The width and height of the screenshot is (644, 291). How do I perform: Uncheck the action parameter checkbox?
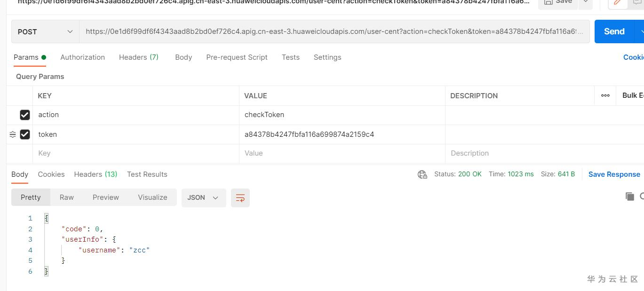[x=25, y=115]
